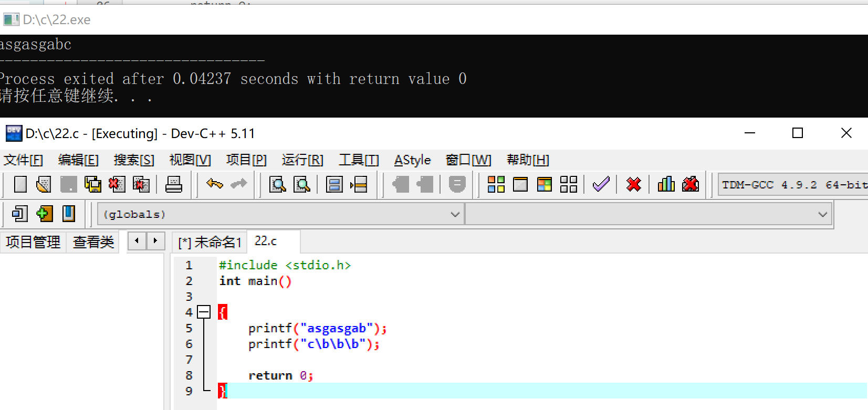The image size is (868, 410).
Task: Switch to the [*] 未命名1 editor tab
Action: point(210,242)
